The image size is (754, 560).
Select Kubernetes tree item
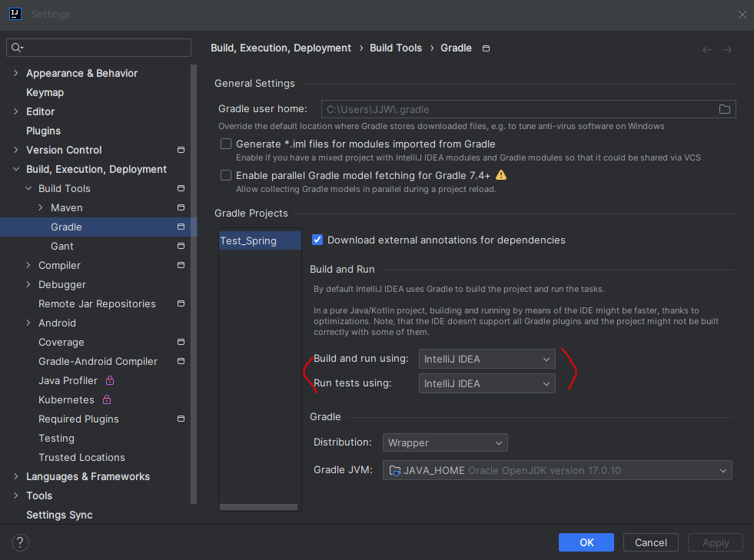pos(66,400)
